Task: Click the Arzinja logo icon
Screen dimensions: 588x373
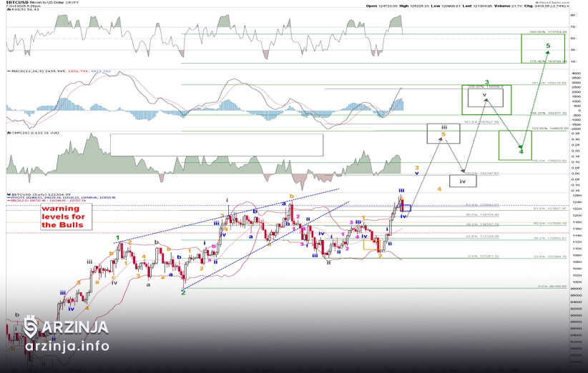Action: pyautogui.click(x=30, y=328)
